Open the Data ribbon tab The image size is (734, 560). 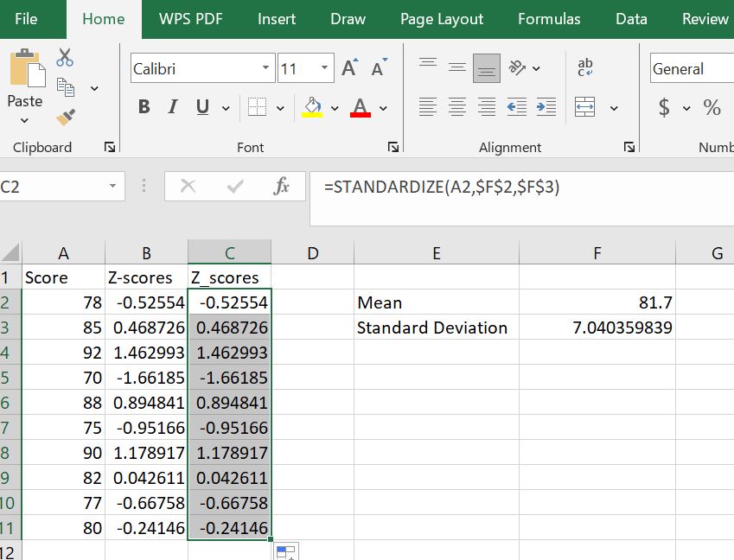631,18
